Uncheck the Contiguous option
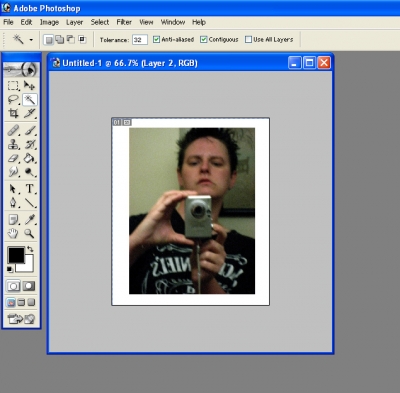400x393 pixels. tap(203, 39)
